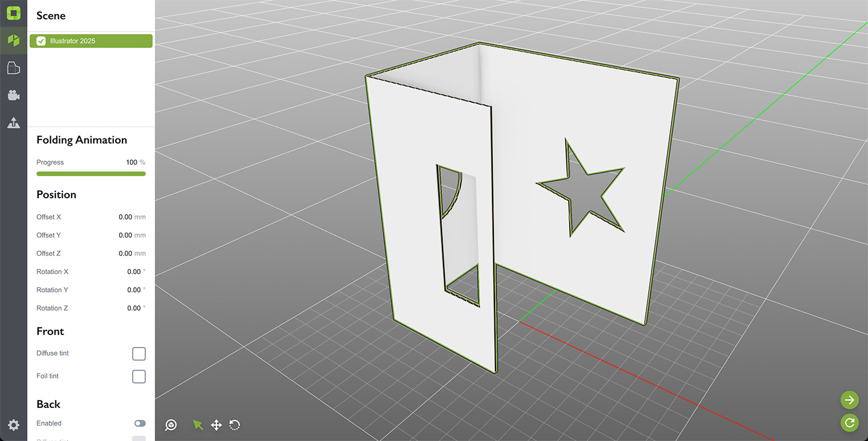
Task: Select the Illustrator 2025 scene entry
Action: [x=91, y=40]
